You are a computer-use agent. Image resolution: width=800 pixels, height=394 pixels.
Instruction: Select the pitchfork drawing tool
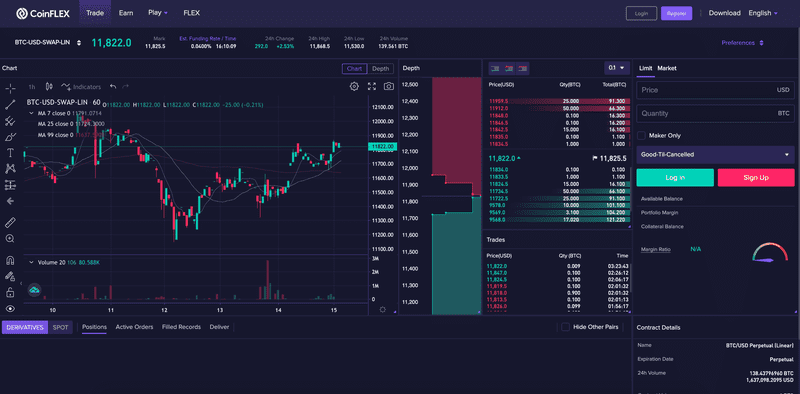pyautogui.click(x=10, y=121)
